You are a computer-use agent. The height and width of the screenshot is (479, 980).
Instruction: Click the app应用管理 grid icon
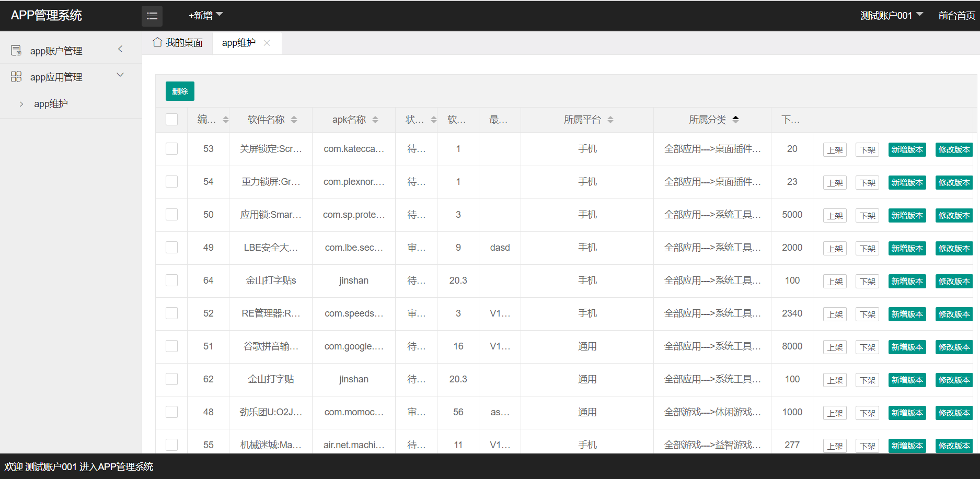click(16, 77)
